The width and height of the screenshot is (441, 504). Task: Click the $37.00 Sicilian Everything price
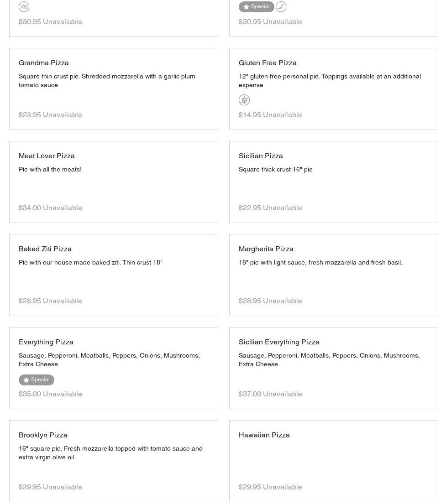tap(250, 394)
